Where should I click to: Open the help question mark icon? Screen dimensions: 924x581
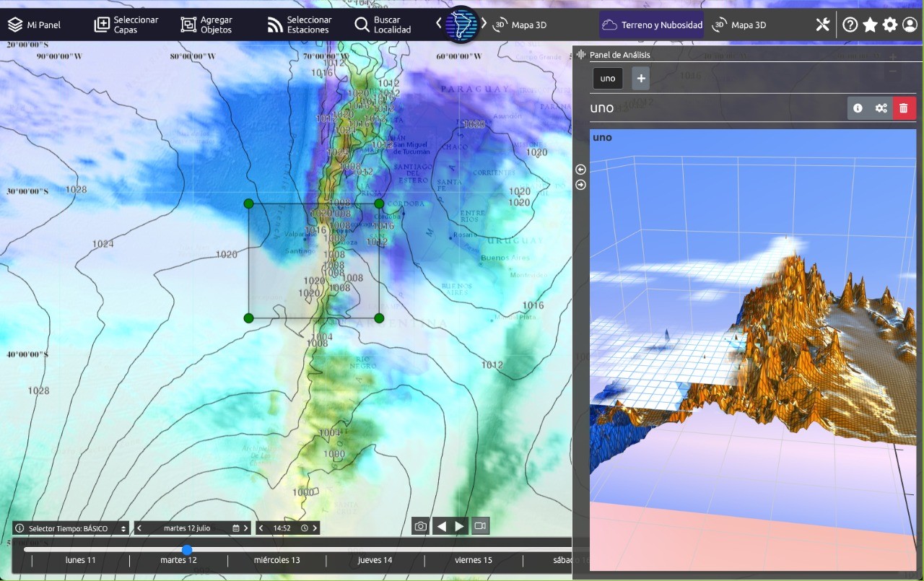pos(850,25)
